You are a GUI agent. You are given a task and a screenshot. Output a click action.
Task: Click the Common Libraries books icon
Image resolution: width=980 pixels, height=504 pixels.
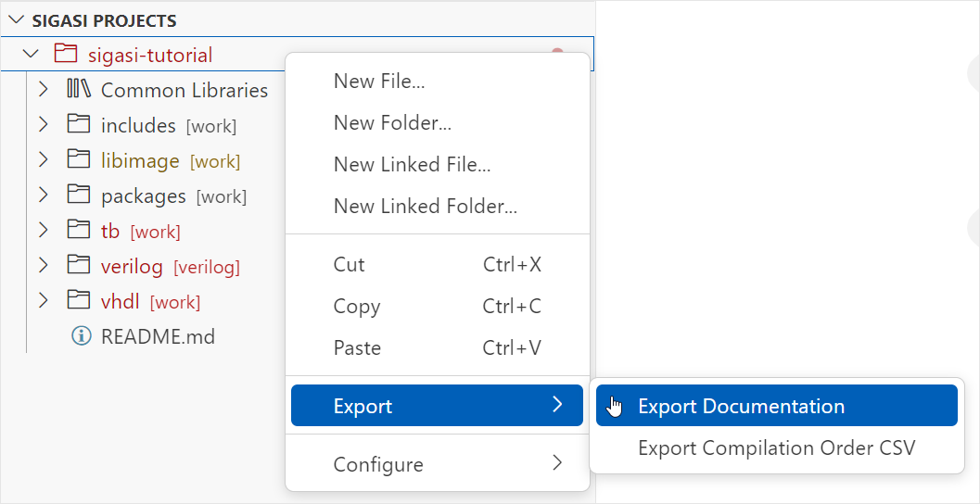click(x=79, y=90)
